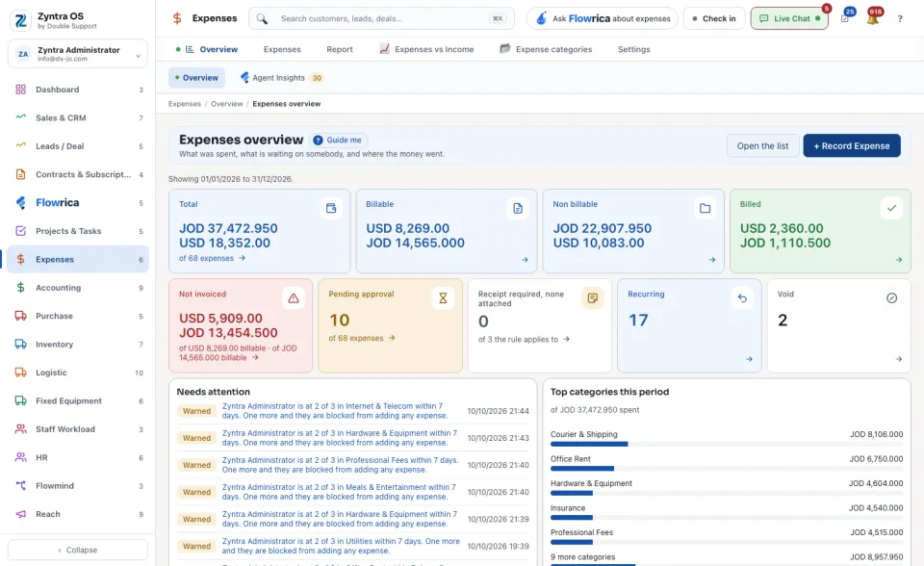Select the Leads / Deal sidebar icon
The height and width of the screenshot is (566, 924).
pyautogui.click(x=20, y=146)
